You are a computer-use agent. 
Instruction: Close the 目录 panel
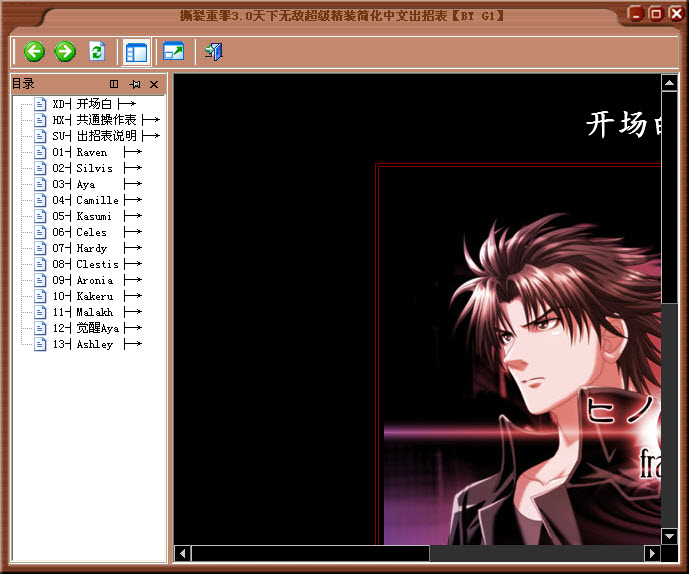tap(154, 84)
